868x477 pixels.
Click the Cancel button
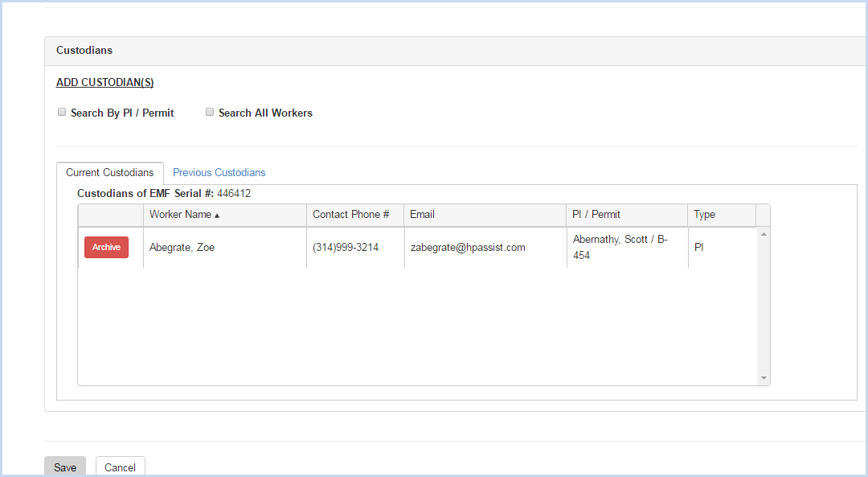point(120,467)
